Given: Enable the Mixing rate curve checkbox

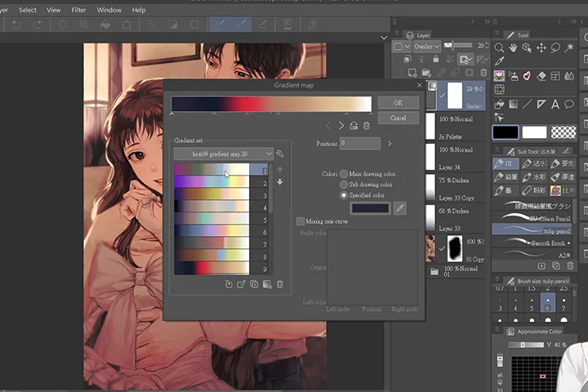Looking at the screenshot, I should coord(301,221).
